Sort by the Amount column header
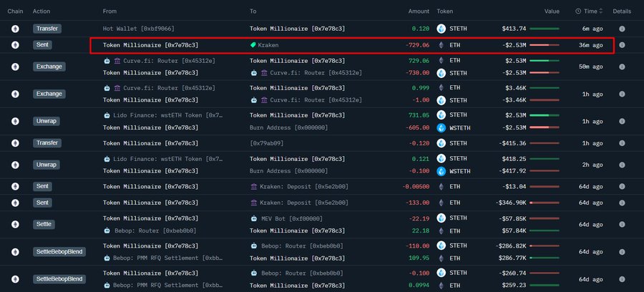 [419, 11]
